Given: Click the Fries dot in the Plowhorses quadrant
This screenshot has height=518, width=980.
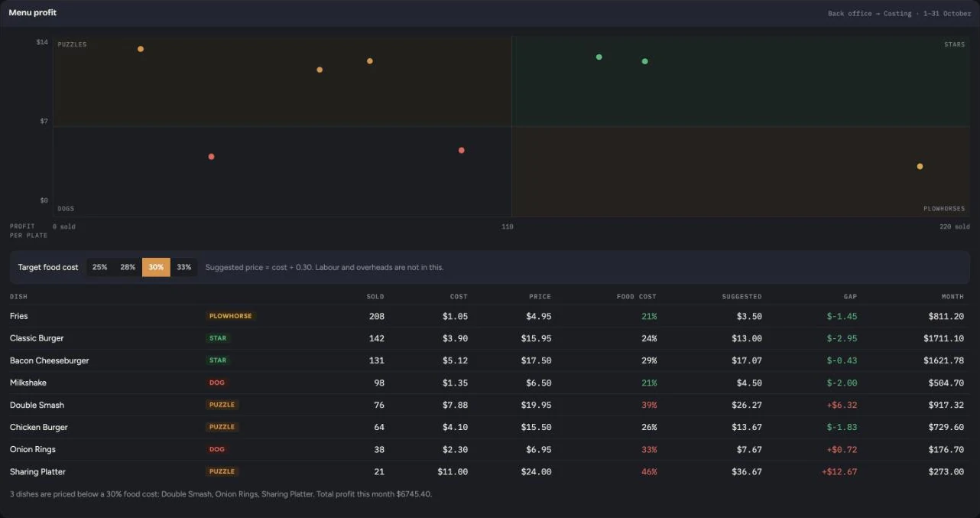Looking at the screenshot, I should pos(920,166).
